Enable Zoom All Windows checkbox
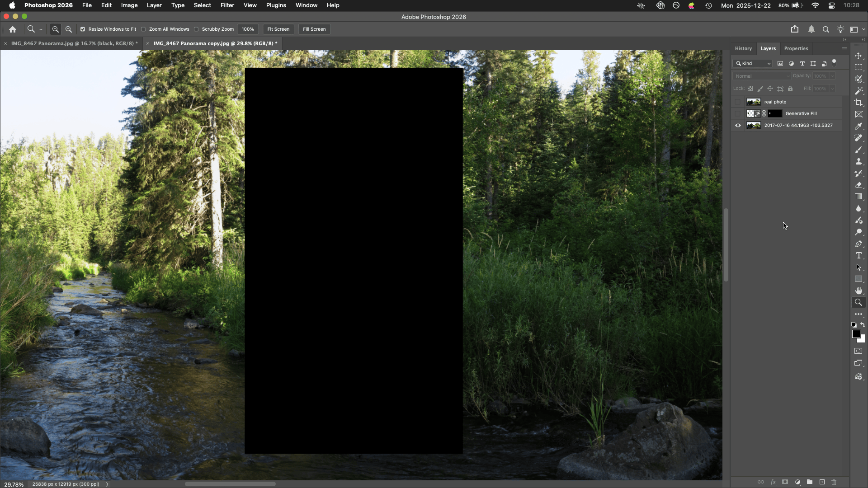The image size is (868, 488). tap(143, 29)
